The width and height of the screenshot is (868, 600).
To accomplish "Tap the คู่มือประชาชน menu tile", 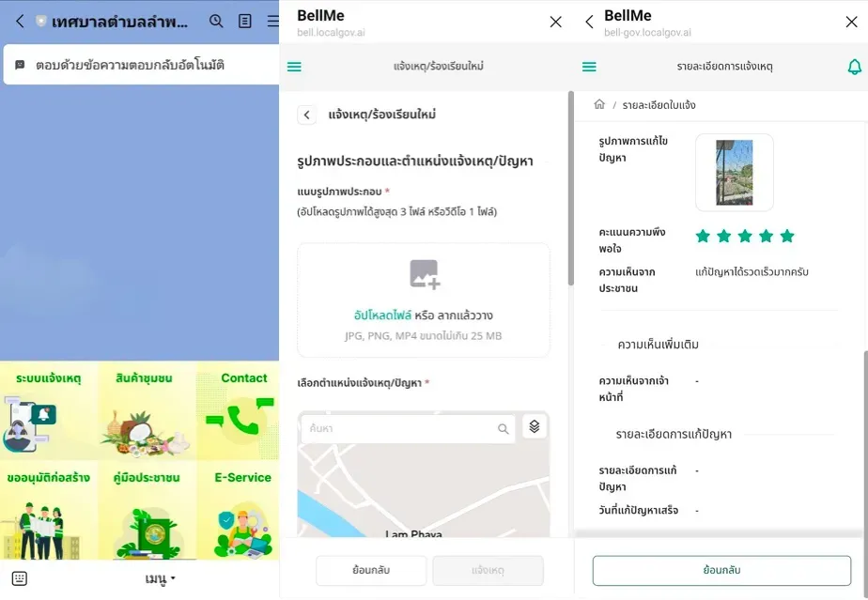I will click(147, 511).
